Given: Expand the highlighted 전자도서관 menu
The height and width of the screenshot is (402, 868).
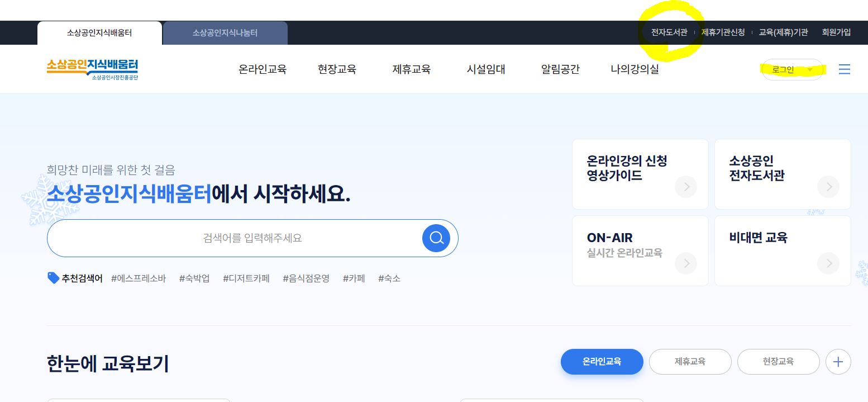Looking at the screenshot, I should point(669,32).
